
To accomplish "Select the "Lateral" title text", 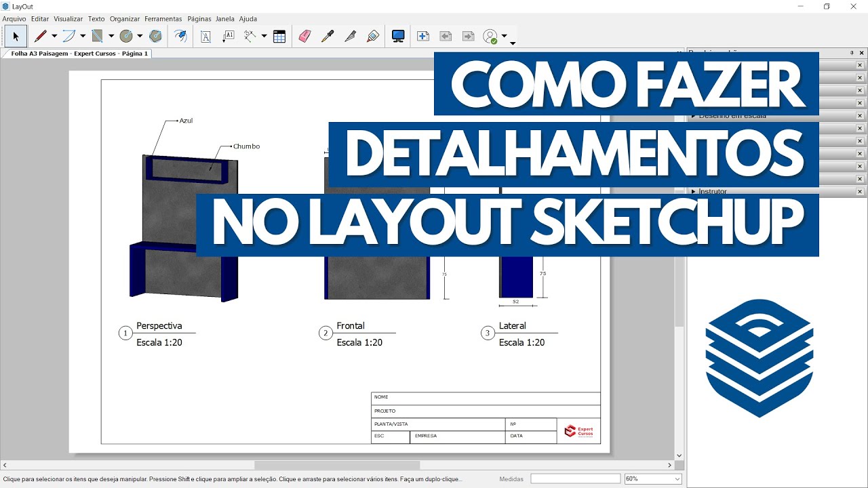I will coord(513,326).
